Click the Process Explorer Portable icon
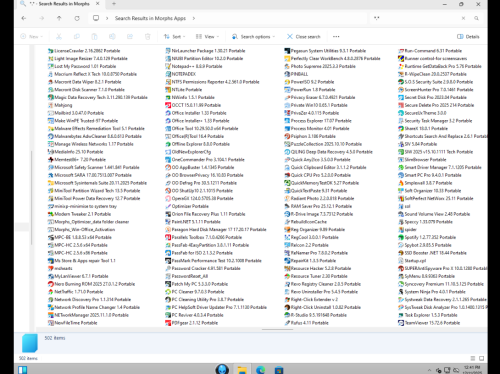The image size is (500, 374). (287, 121)
